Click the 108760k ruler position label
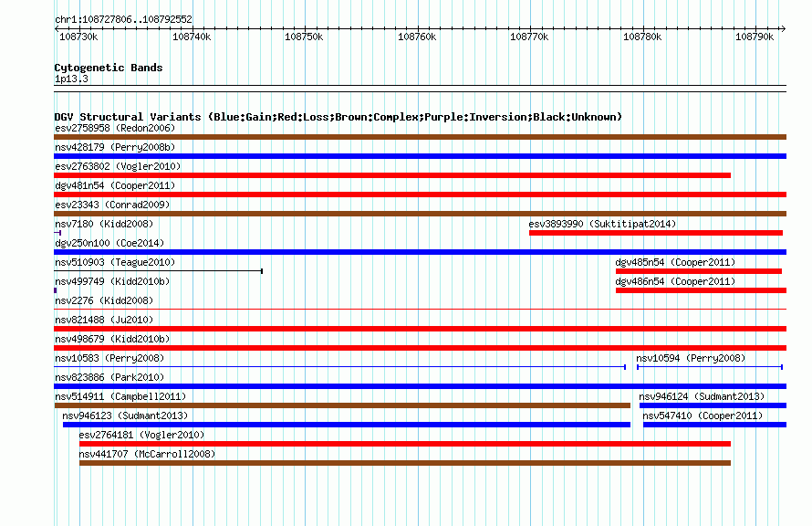Viewport: 812px width, 526px height. (x=416, y=37)
